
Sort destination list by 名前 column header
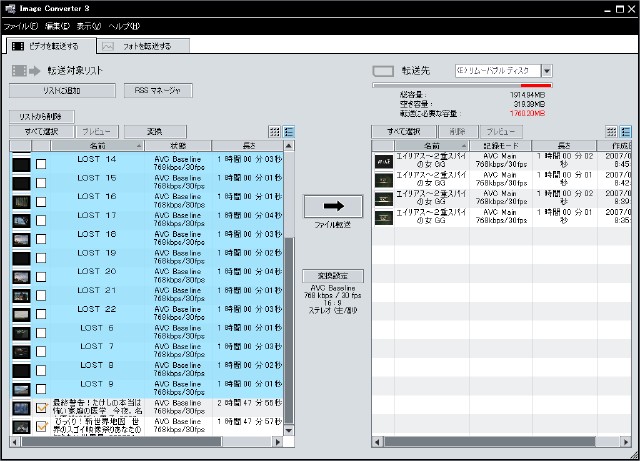[433, 146]
